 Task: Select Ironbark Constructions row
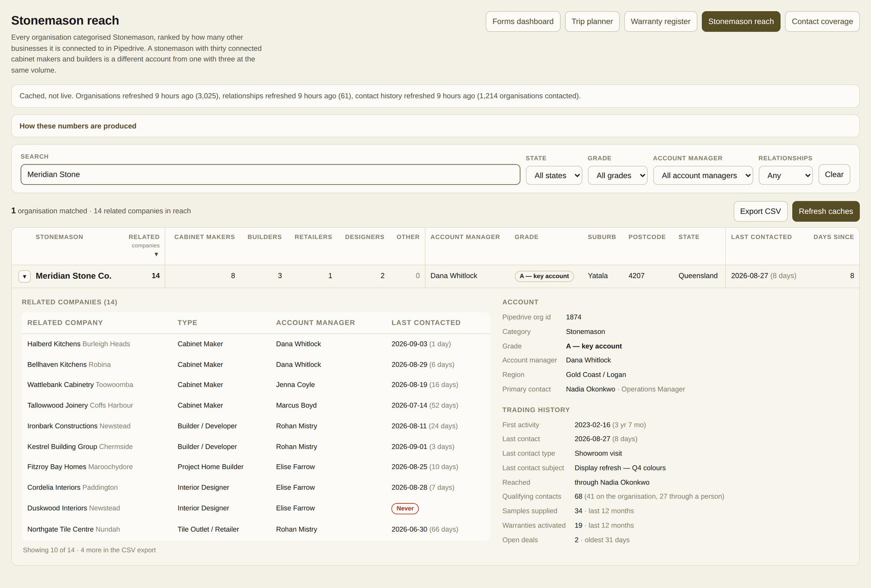pyautogui.click(x=255, y=426)
